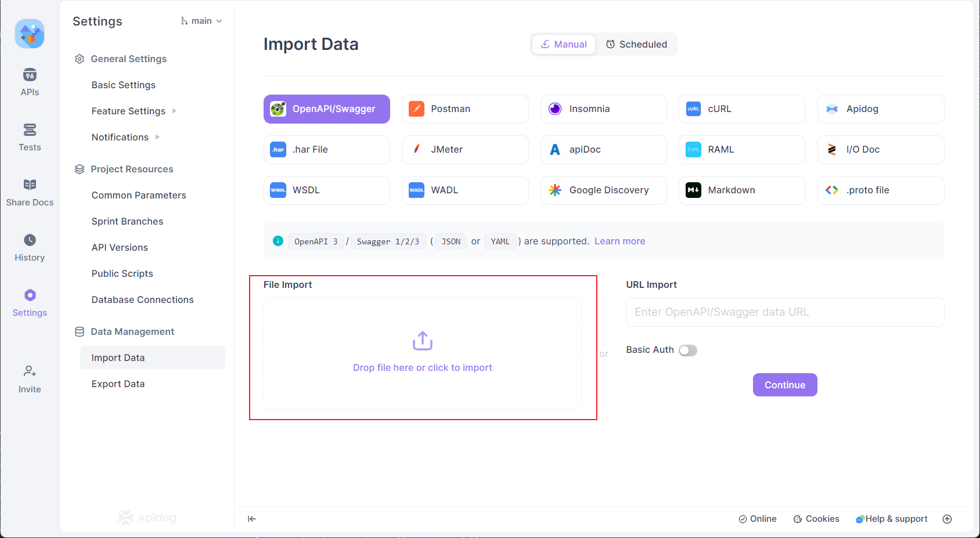This screenshot has height=538, width=980.
Task: Click the upload icon in File Import
Action: pos(422,341)
